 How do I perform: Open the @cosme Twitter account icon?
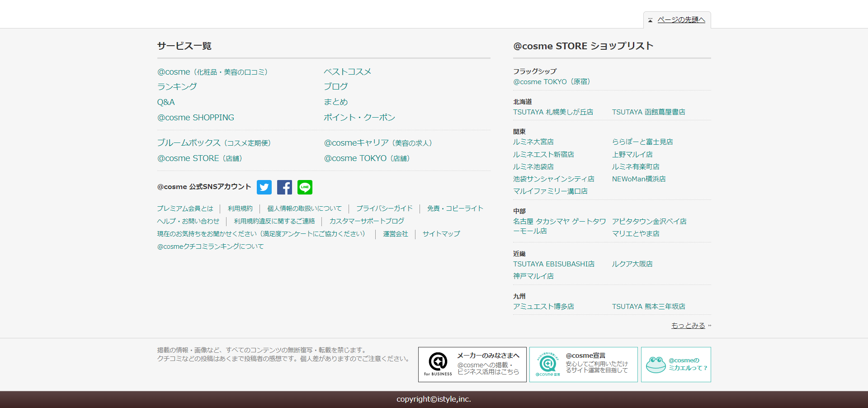[x=264, y=187]
